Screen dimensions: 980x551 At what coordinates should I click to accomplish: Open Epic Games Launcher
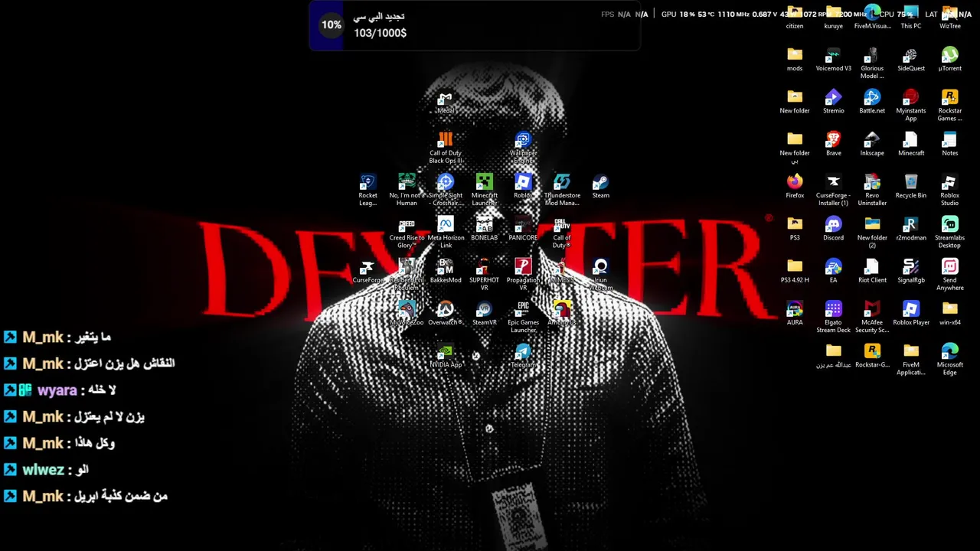523,317
